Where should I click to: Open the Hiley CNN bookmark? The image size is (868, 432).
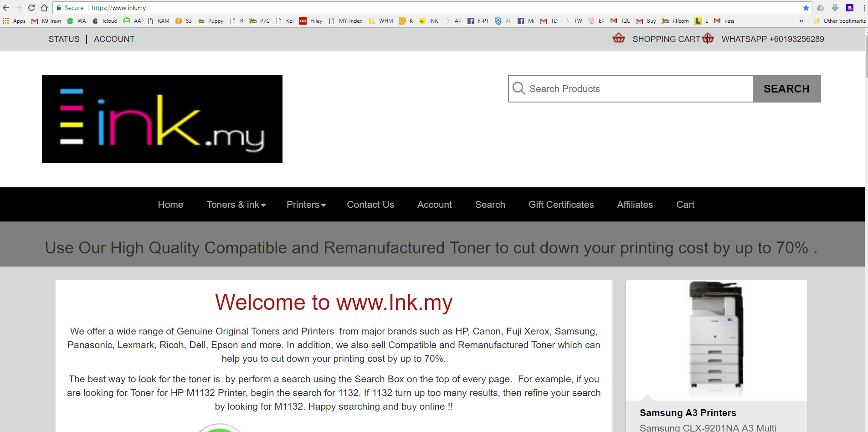point(311,21)
